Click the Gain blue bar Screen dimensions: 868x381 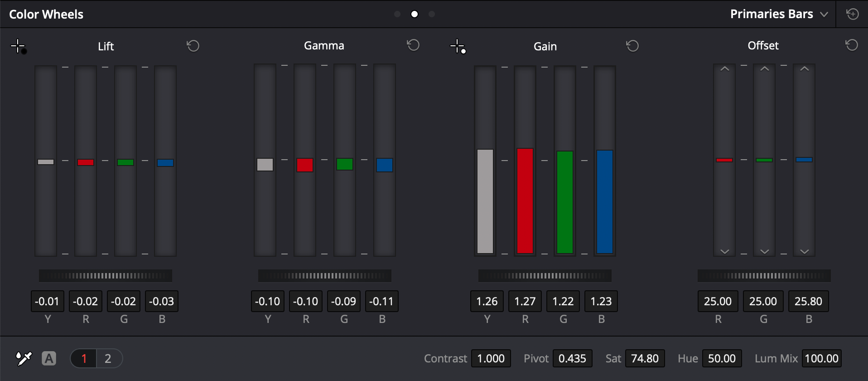tap(605, 202)
